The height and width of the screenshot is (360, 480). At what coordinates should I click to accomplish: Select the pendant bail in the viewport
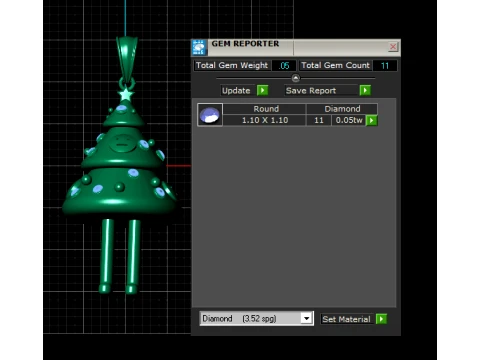[x=127, y=58]
